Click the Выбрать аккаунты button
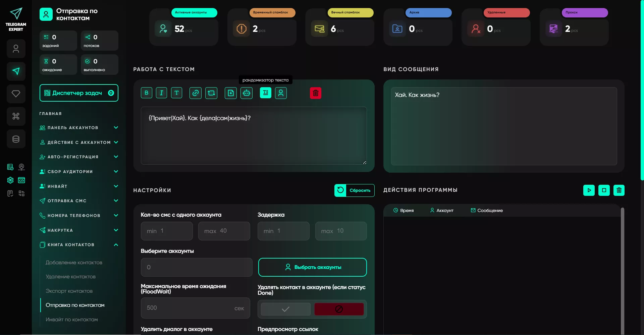The width and height of the screenshot is (644, 335). [x=313, y=267]
